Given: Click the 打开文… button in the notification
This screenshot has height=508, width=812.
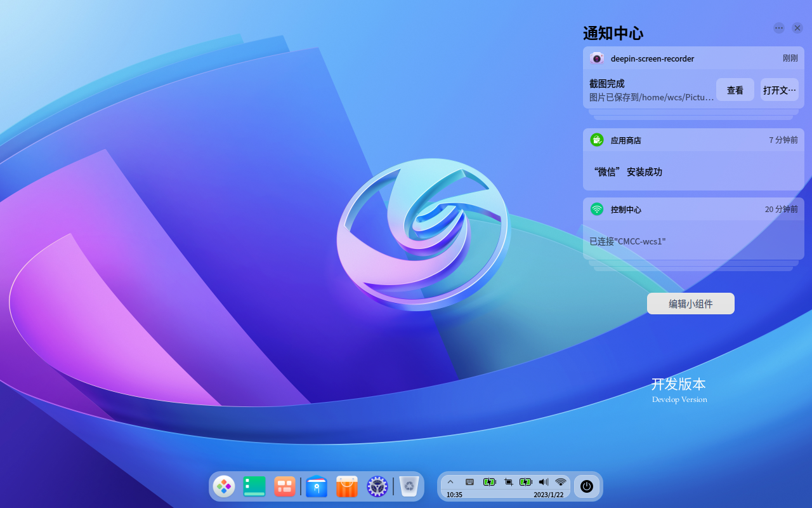Looking at the screenshot, I should 779,90.
